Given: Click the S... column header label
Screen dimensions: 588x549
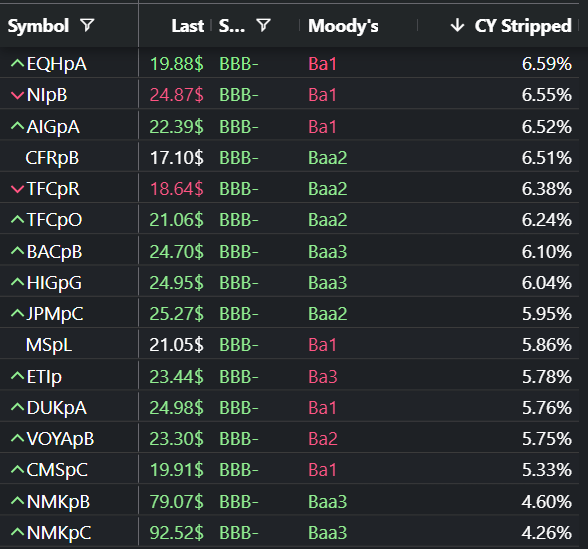Looking at the screenshot, I should [x=231, y=26].
